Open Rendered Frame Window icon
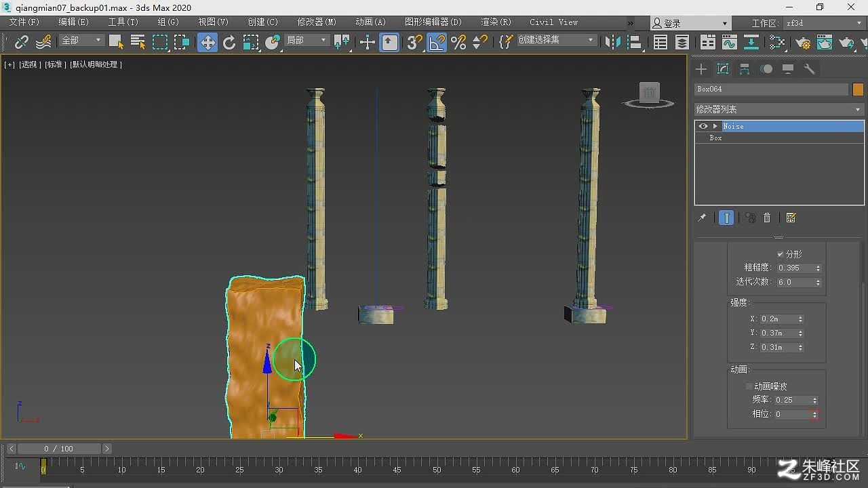 point(825,42)
